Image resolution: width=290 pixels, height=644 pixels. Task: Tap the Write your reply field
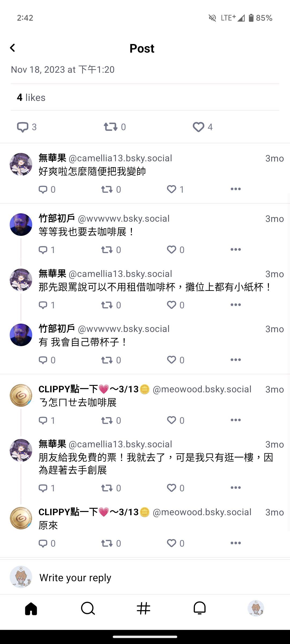(145, 577)
